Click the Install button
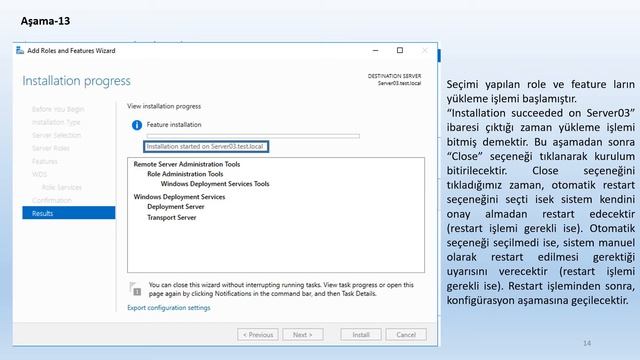 click(361, 335)
